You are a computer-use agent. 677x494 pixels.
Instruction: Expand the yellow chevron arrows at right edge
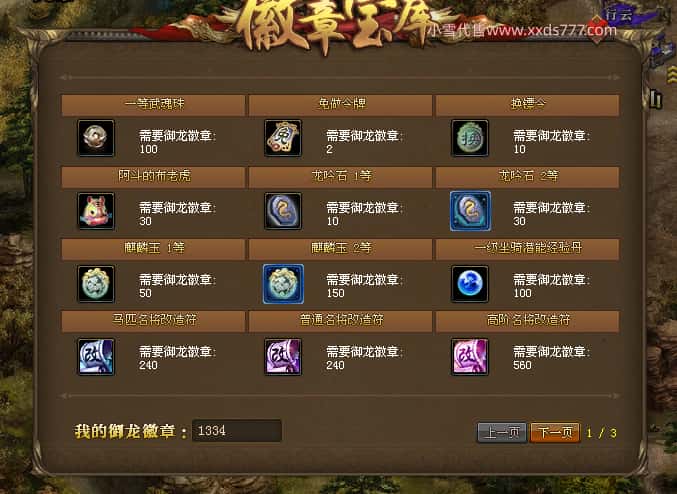[672, 74]
